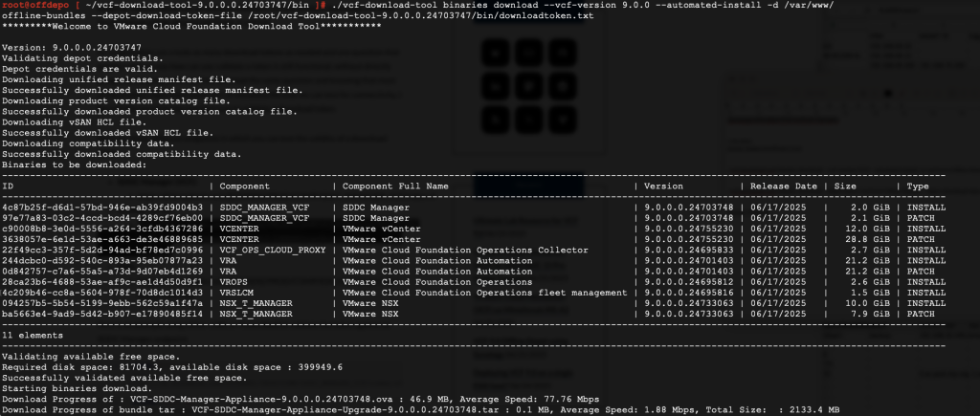Select ID 4c87b25f-d6d1-57bd-946e-ab39fd9004b3

tap(102, 208)
